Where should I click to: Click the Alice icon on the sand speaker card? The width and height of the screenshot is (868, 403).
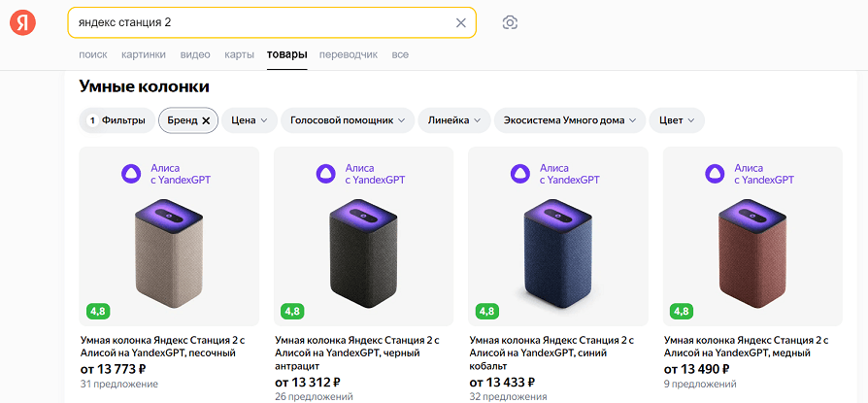point(130,174)
